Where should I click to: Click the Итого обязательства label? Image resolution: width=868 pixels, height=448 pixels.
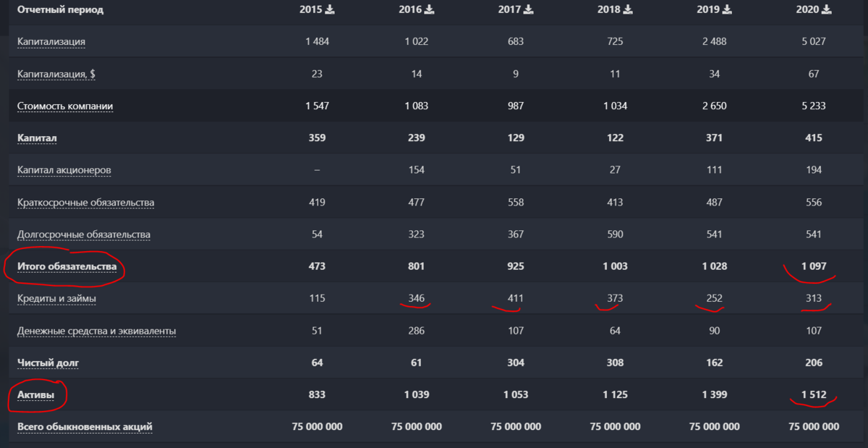67,266
